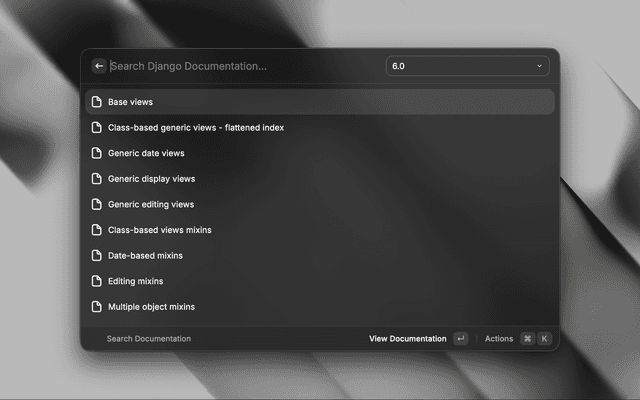This screenshot has height=400, width=640.
Task: Click the Enter key icon in footer
Action: click(x=460, y=339)
